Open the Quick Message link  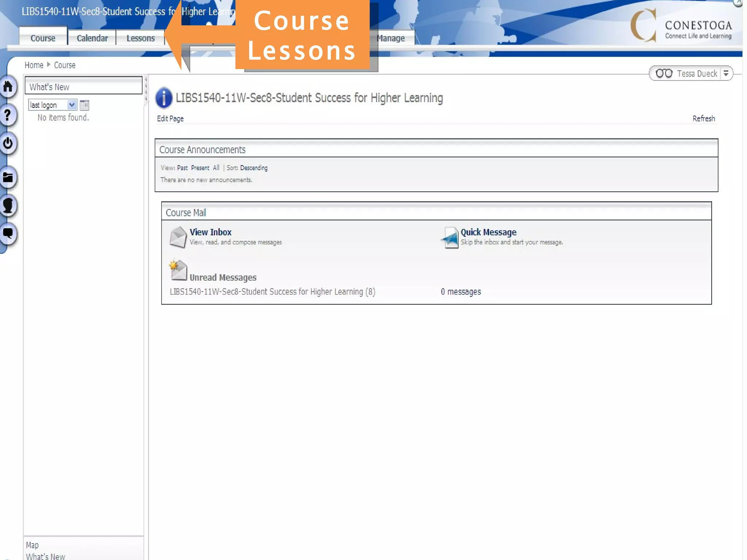[488, 232]
